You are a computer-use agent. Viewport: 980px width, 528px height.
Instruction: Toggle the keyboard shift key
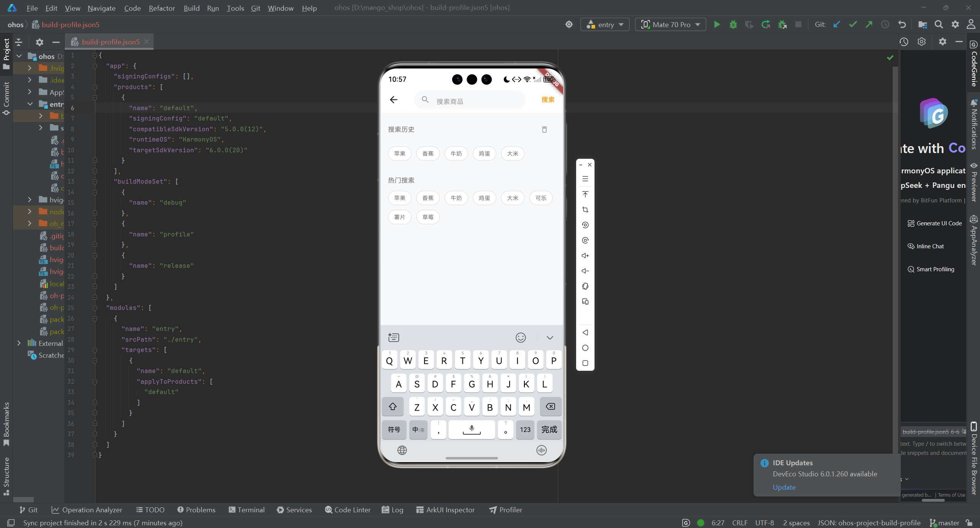point(392,407)
